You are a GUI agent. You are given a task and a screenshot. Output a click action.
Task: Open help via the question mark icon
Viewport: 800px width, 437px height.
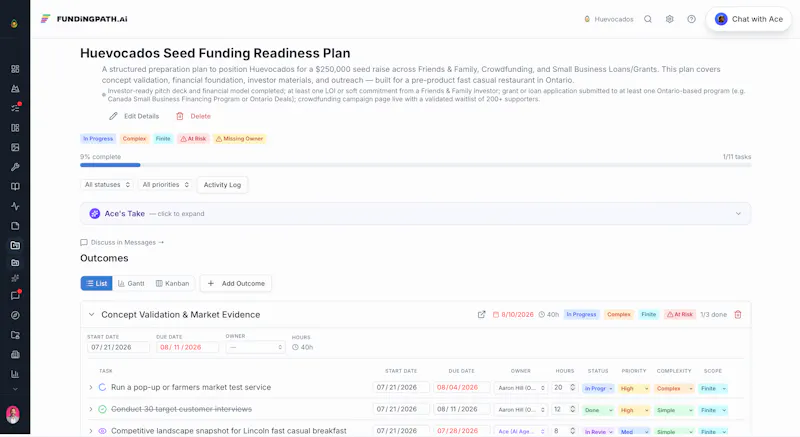[x=691, y=19]
